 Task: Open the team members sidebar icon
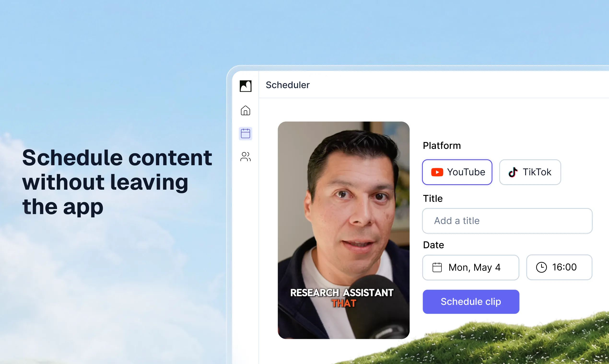(x=246, y=157)
